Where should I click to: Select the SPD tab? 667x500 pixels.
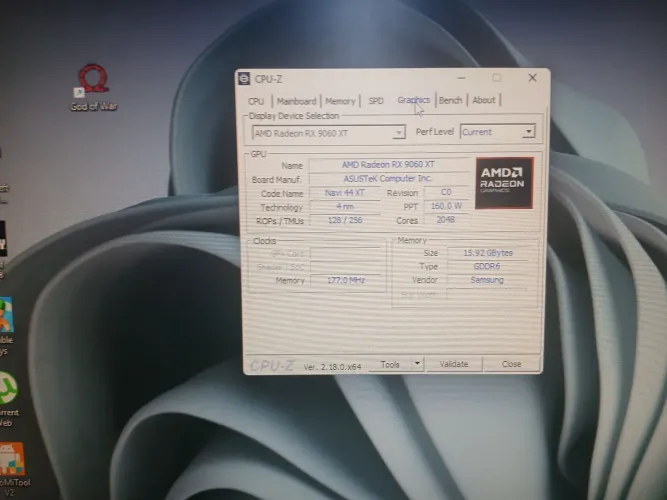(x=376, y=101)
